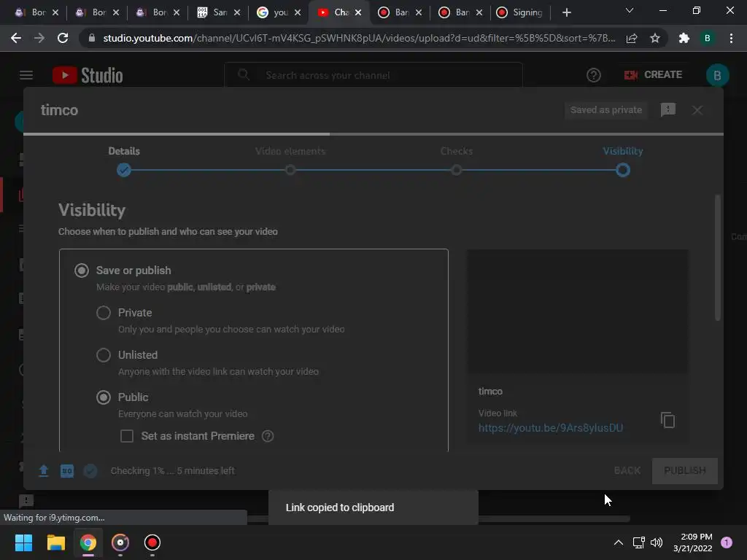The image size is (747, 560).
Task: Click the search magnifier icon
Action: [x=244, y=75]
